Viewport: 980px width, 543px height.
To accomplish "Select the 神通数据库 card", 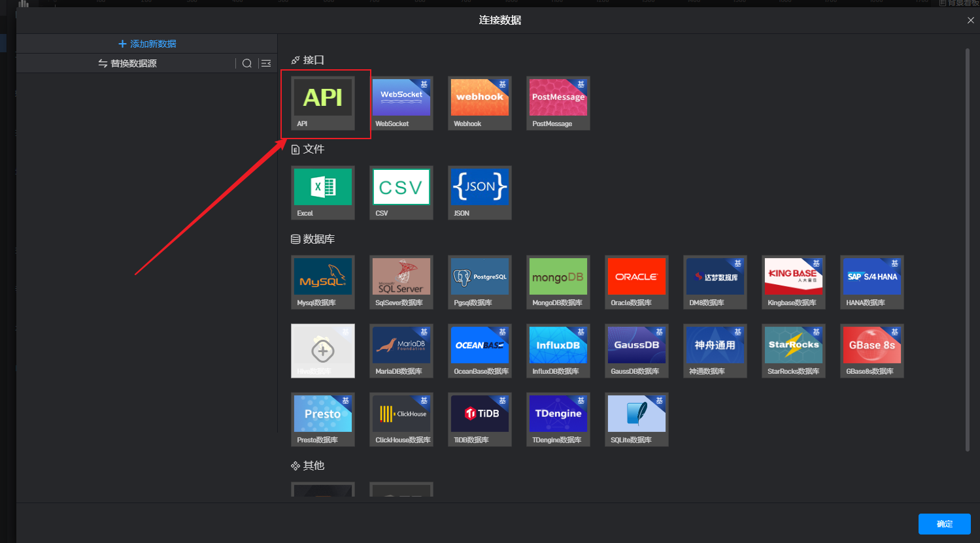I will (x=715, y=351).
